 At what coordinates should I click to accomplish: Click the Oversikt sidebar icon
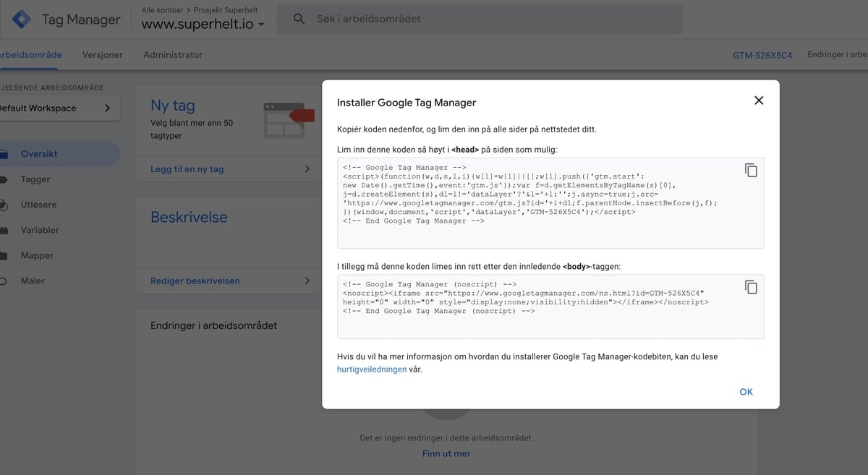pyautogui.click(x=4, y=154)
